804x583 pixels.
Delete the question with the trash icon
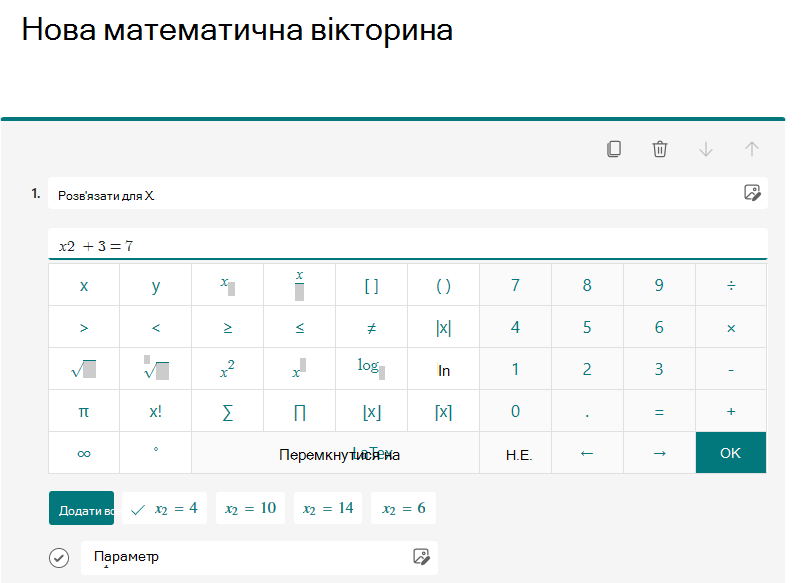tap(659, 149)
